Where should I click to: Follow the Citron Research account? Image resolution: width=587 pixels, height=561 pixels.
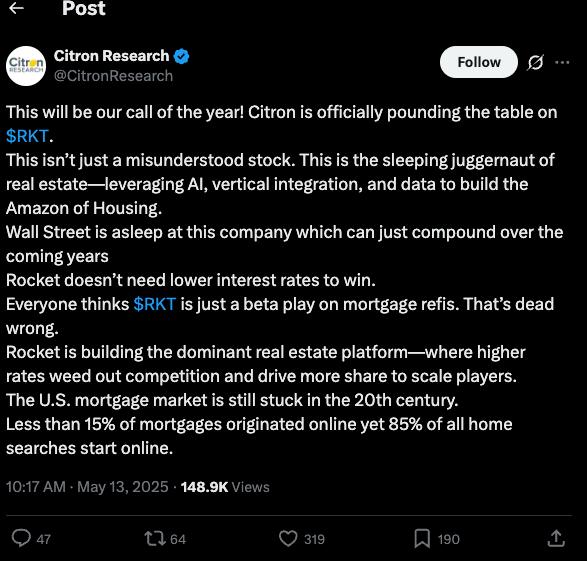point(478,62)
